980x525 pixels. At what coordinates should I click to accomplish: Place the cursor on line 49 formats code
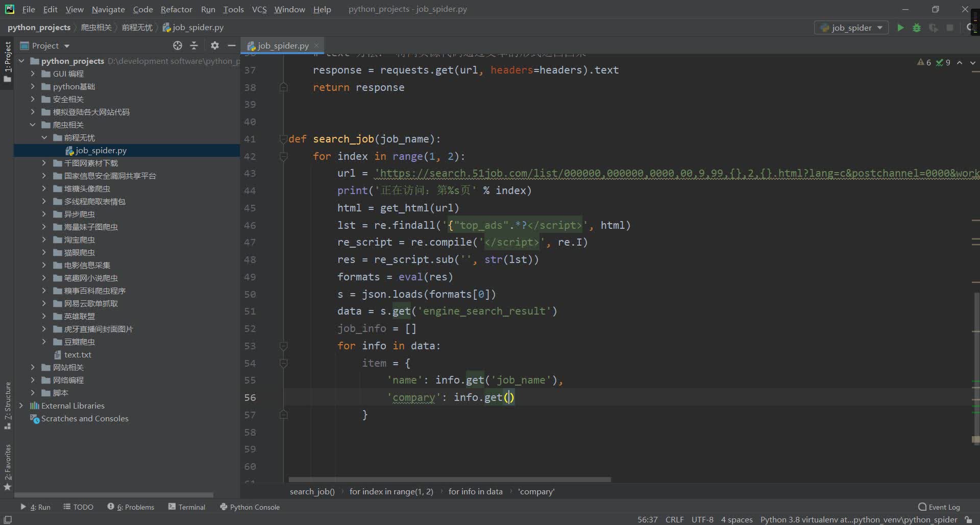pyautogui.click(x=395, y=277)
